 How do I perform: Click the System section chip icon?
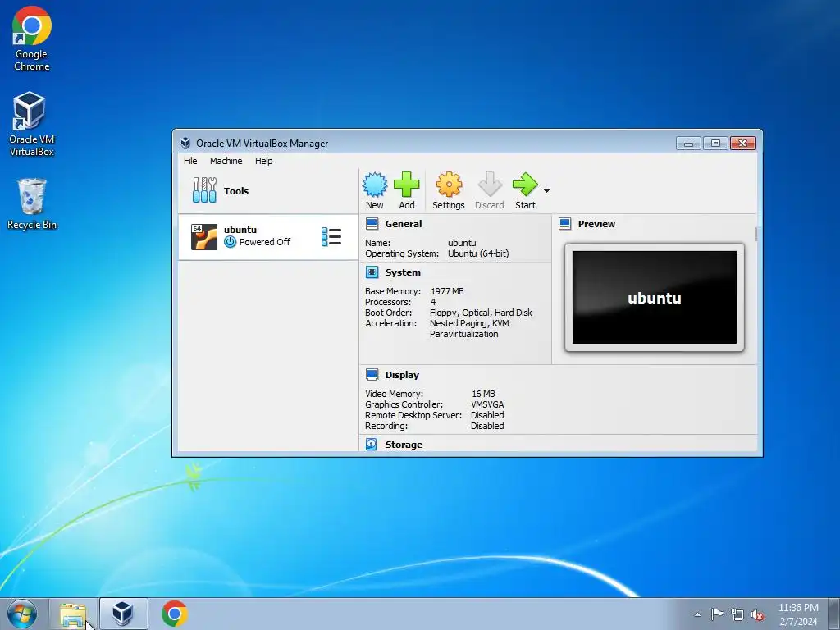tap(372, 272)
